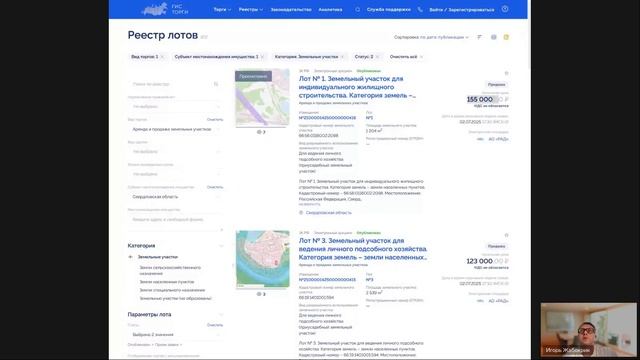Click the АО «РАД» platform link for Лот № 1
This screenshot has height=360, width=640.
498,139
